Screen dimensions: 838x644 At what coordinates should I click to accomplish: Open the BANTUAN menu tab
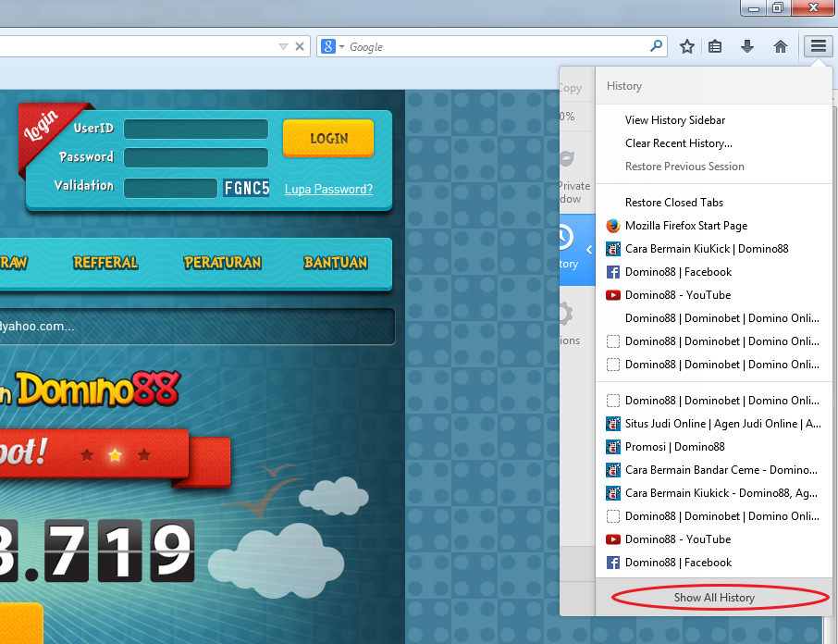click(336, 263)
